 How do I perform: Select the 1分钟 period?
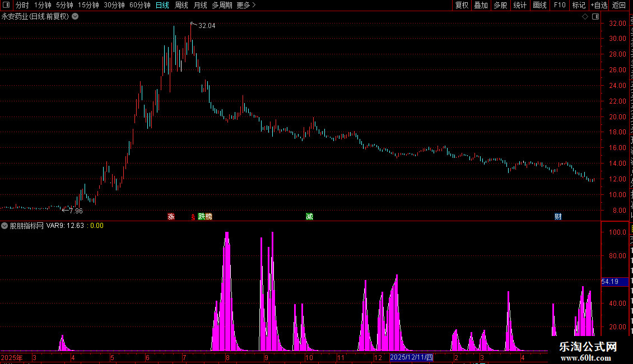(43, 5)
